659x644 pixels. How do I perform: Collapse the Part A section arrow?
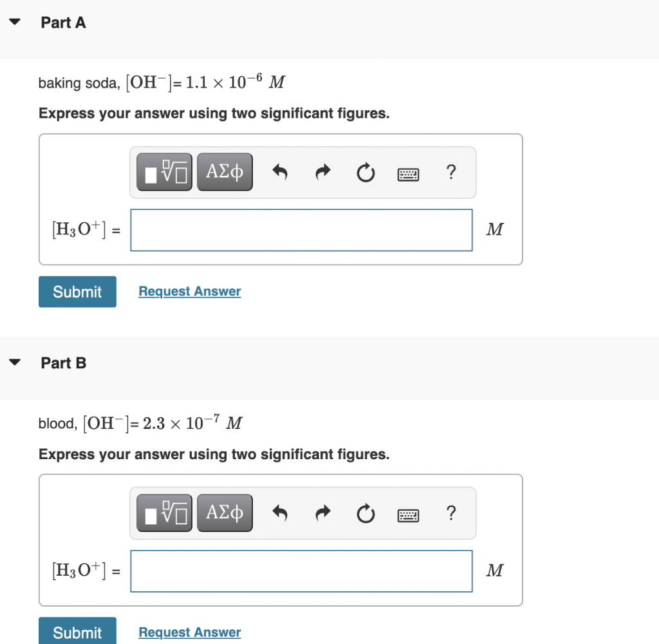click(15, 22)
